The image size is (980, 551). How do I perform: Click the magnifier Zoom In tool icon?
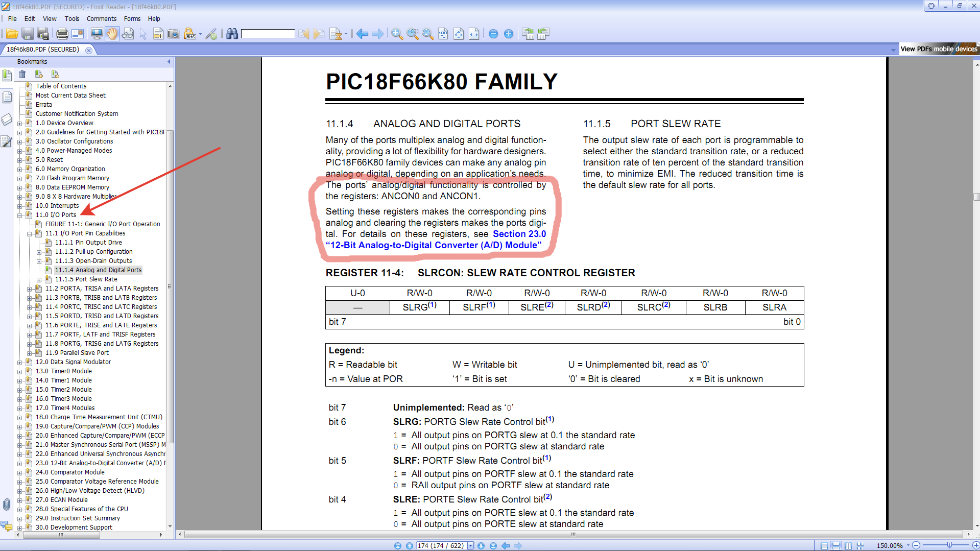coord(397,34)
